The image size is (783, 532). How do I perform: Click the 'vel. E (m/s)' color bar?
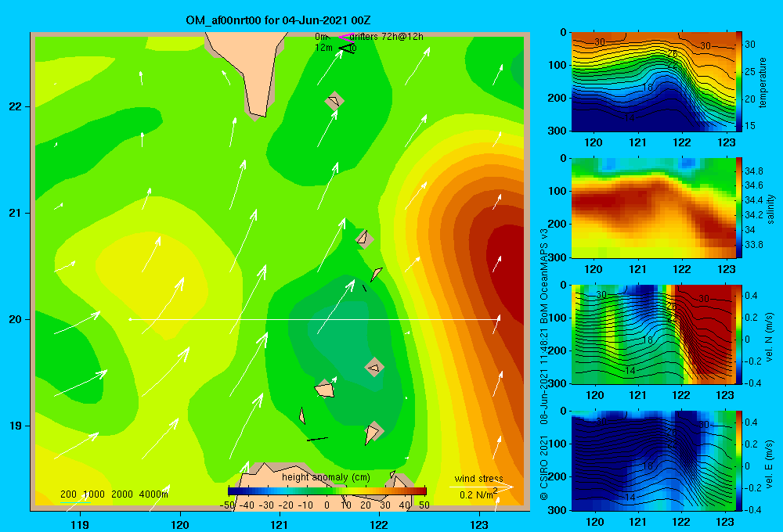pos(739,461)
